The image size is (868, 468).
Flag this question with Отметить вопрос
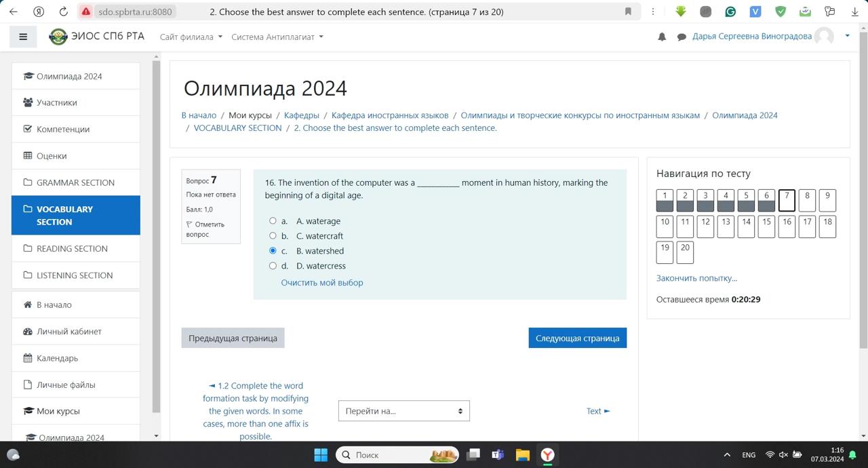[205, 229]
